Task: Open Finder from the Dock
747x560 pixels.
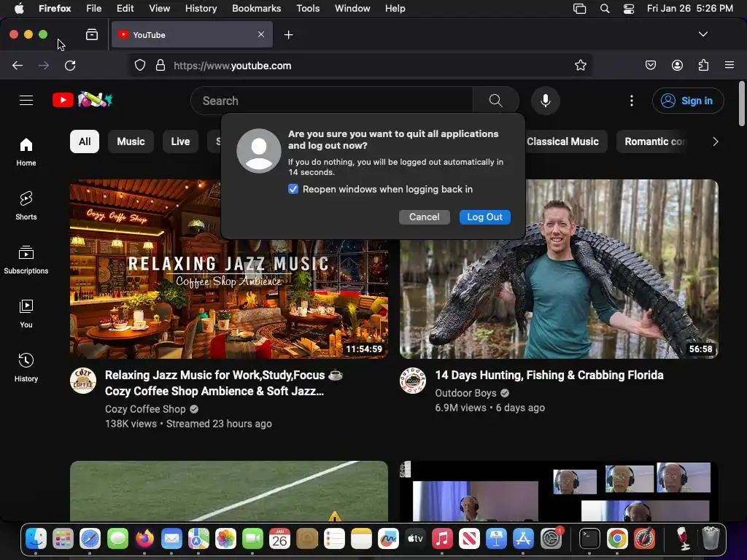Action: click(x=36, y=539)
